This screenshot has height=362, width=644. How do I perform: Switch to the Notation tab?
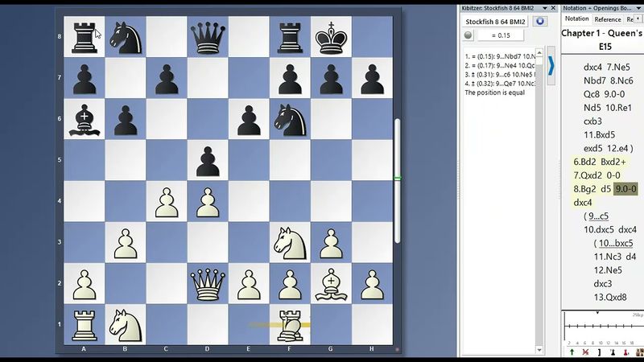[x=576, y=19]
